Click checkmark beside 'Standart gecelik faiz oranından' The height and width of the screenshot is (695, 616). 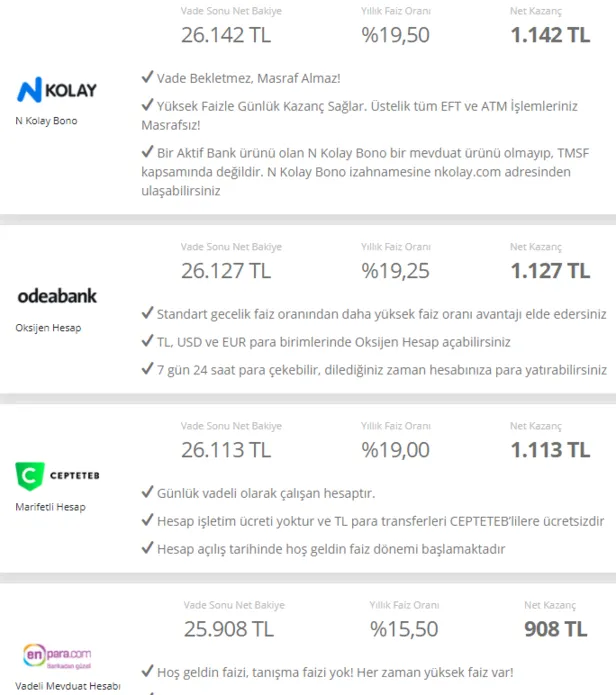click(x=148, y=314)
